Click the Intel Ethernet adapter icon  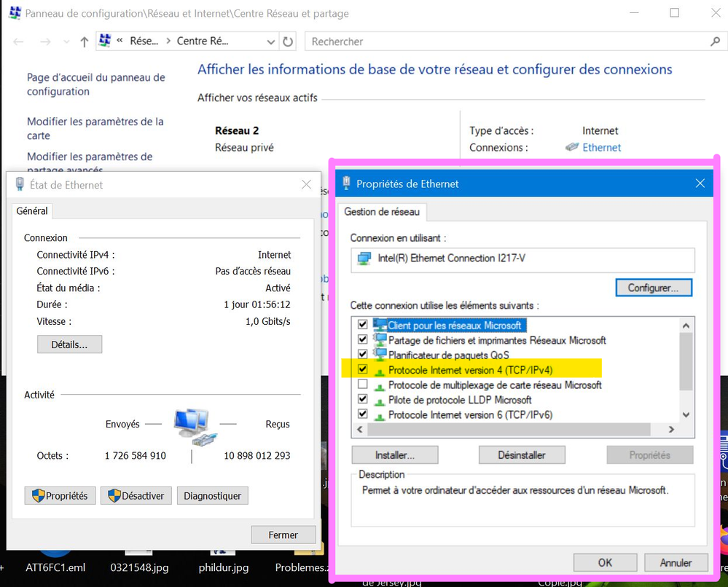(x=364, y=259)
